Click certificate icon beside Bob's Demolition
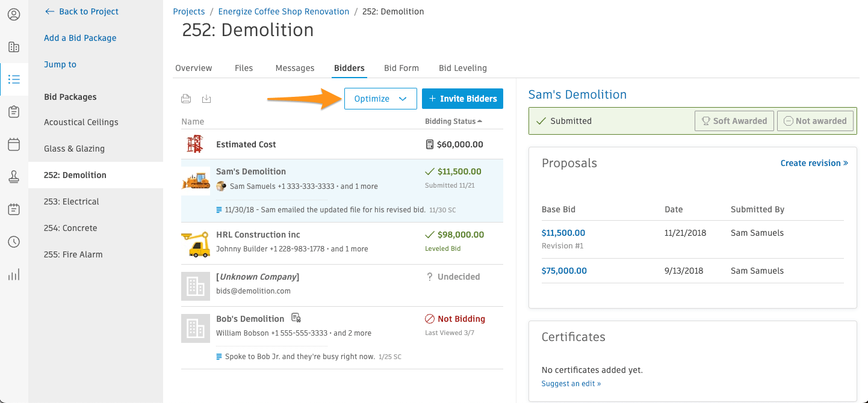 tap(296, 318)
